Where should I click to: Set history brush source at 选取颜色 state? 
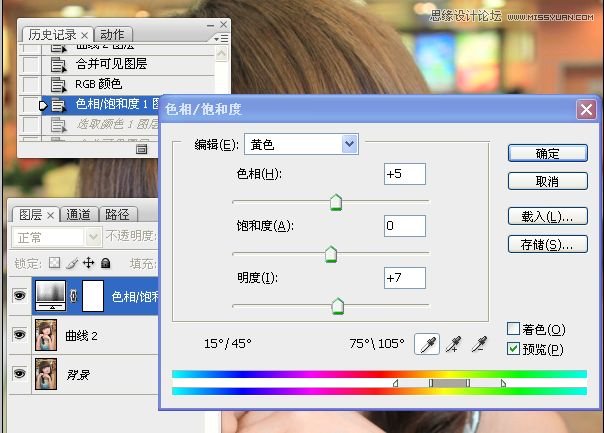pos(30,124)
